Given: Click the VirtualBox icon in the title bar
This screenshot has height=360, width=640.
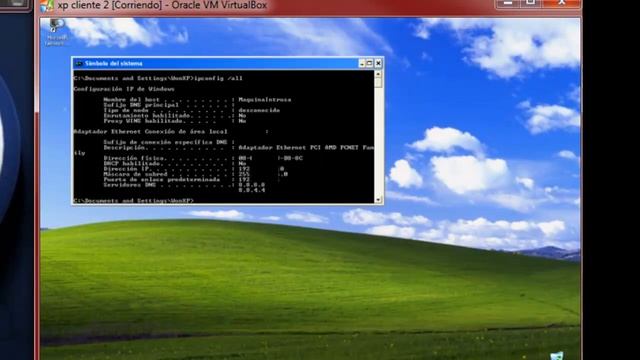Looking at the screenshot, I should coord(47,6).
